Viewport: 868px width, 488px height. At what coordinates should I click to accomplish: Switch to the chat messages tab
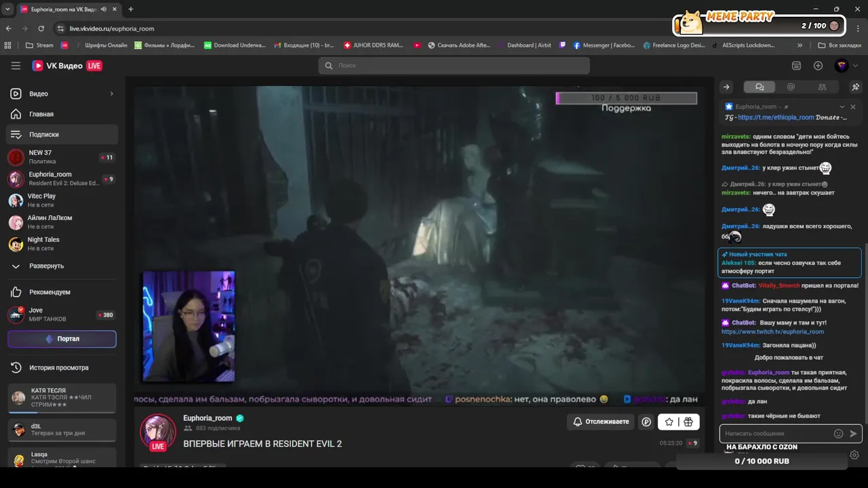(x=759, y=87)
